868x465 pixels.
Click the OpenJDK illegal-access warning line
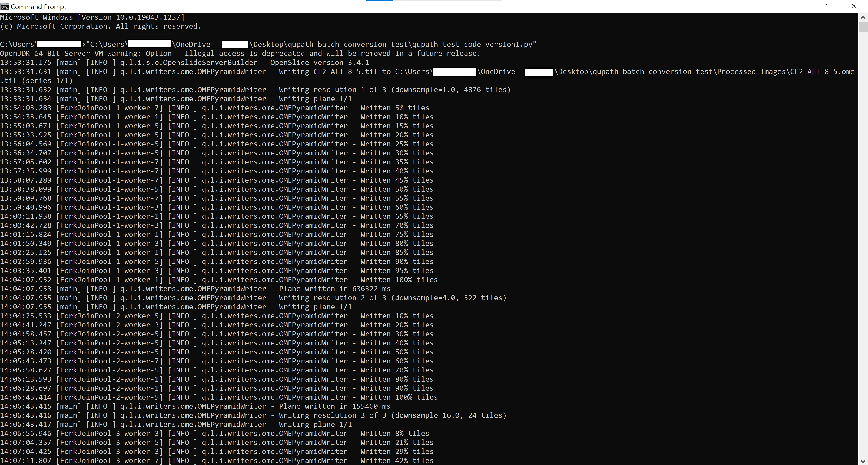240,53
